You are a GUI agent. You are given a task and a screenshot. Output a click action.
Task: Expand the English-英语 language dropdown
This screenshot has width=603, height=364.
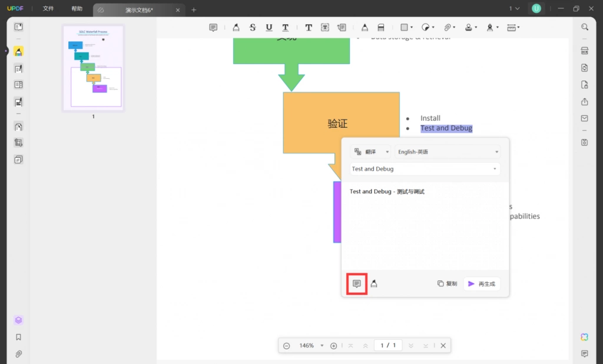pos(448,152)
